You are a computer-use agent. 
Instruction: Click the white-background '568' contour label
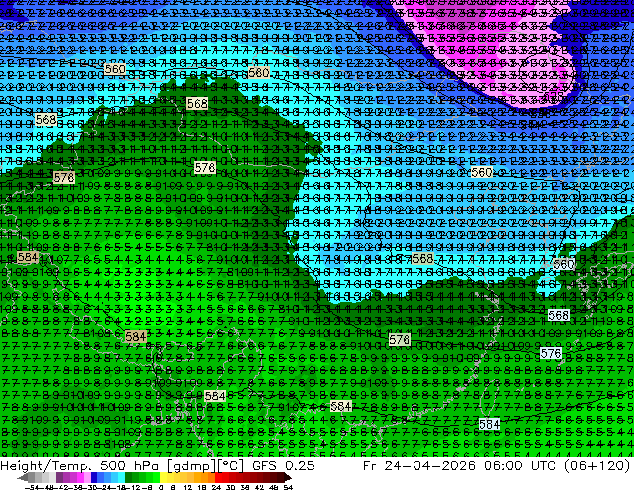pos(558,315)
